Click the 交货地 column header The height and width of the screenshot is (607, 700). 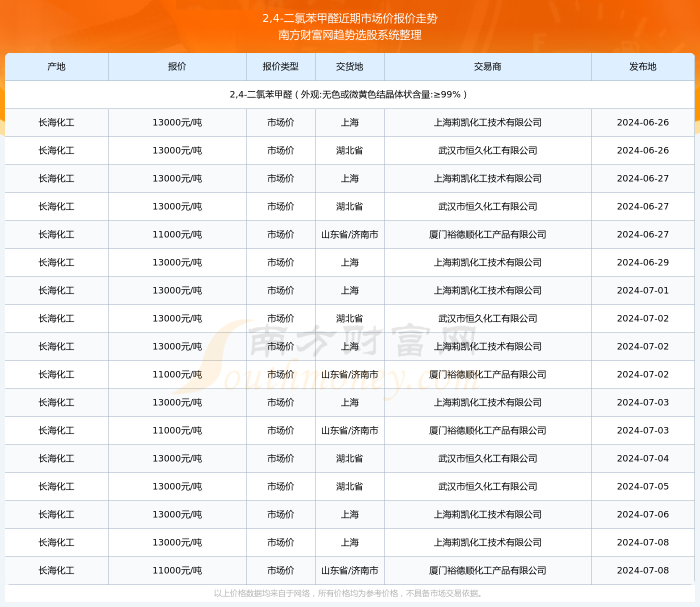349,66
